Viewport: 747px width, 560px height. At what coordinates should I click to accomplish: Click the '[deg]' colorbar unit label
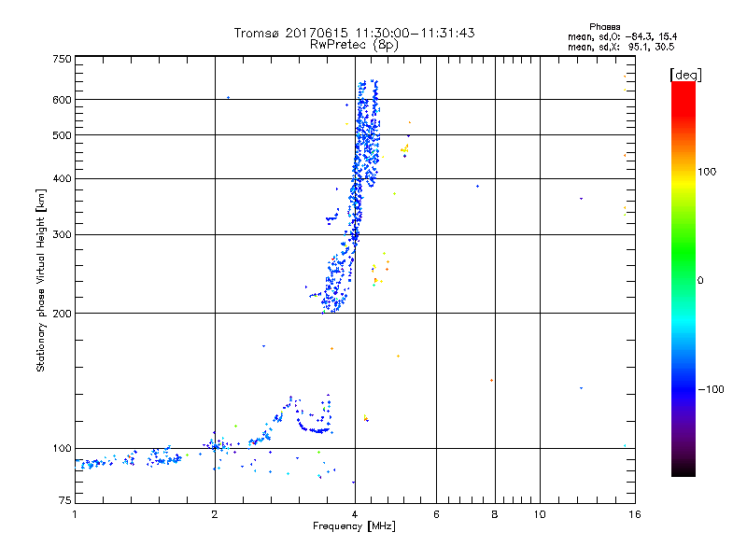(685, 75)
